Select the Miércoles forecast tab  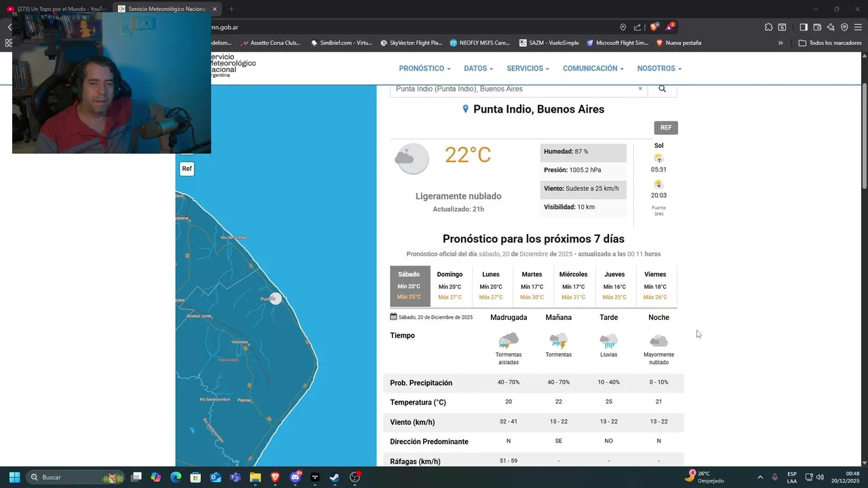click(573, 287)
